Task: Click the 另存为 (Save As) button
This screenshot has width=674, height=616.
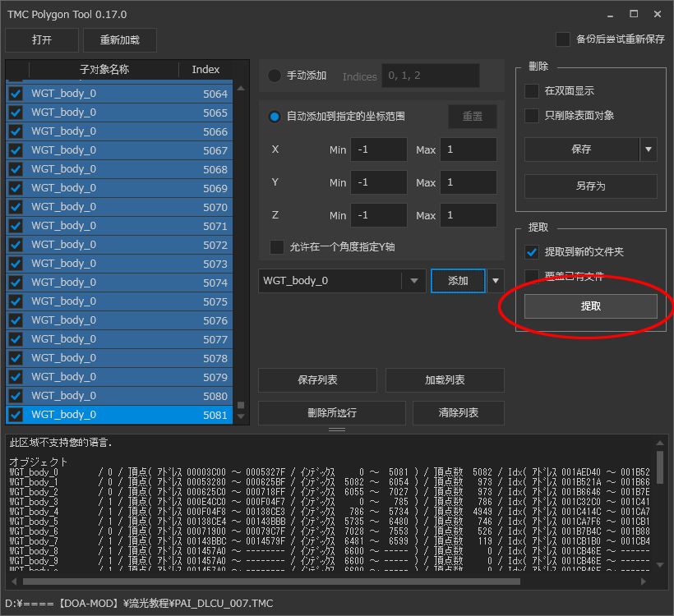Action: [x=591, y=186]
